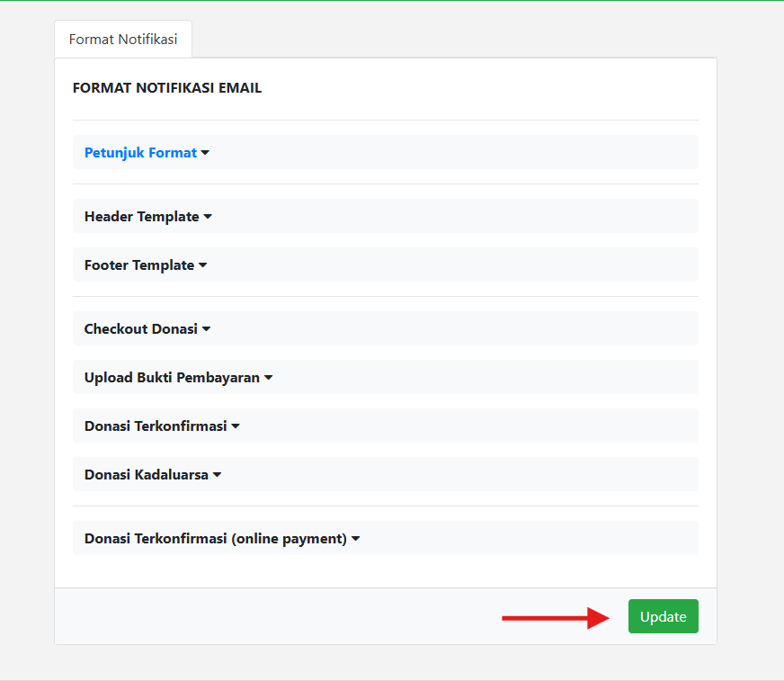
Task: Expand the first Donasi Terkonfirmasi label
Action: tap(155, 426)
